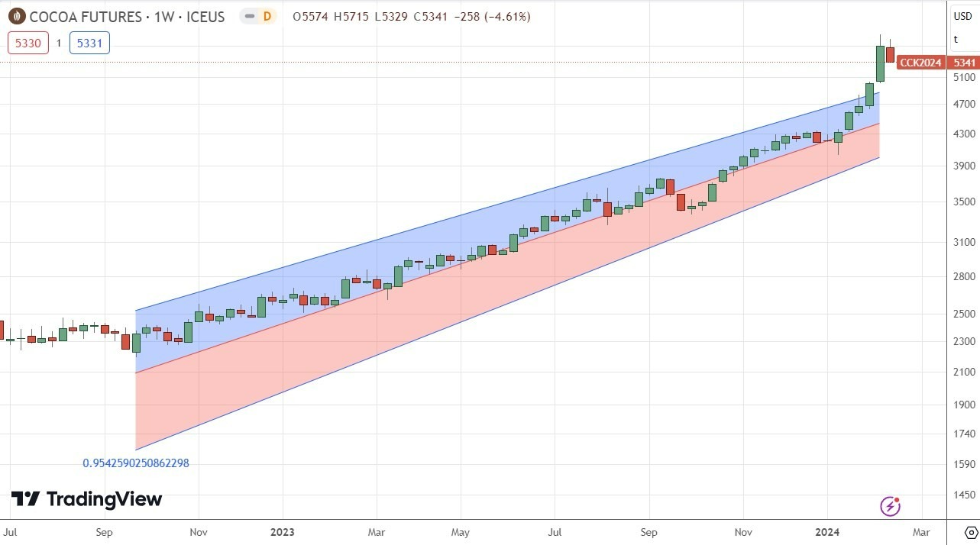Click the cocoa bean instrument logo
This screenshot has height=545, width=980.
15,16
